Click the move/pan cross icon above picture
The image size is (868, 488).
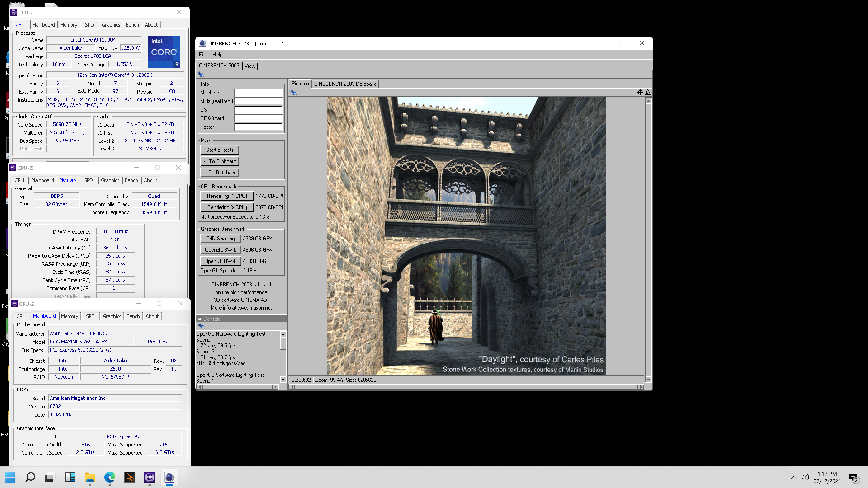click(640, 92)
